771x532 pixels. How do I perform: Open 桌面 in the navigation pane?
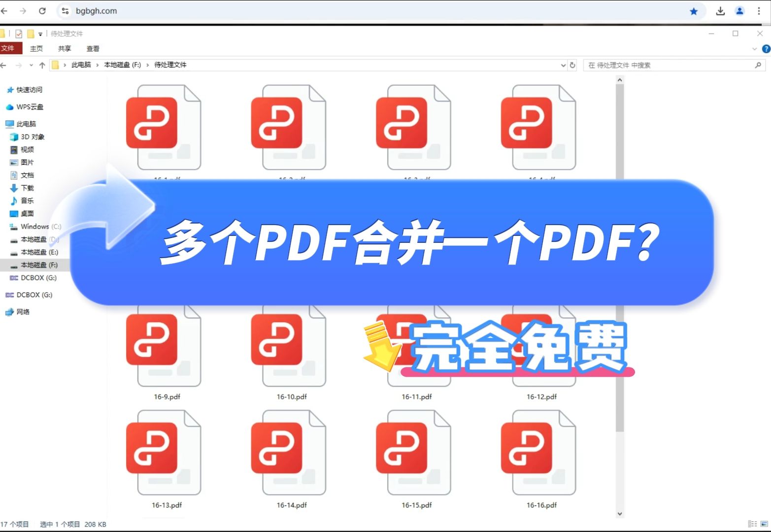click(x=22, y=214)
